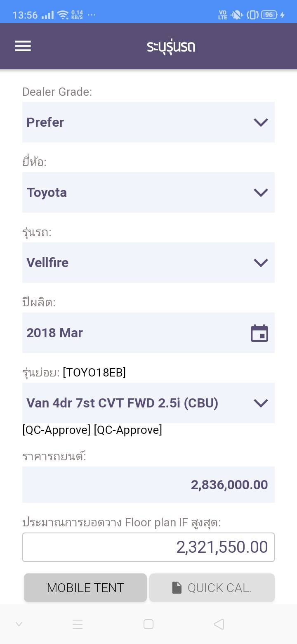297x644 pixels.
Task: Open the hamburger menu
Action: click(x=23, y=46)
